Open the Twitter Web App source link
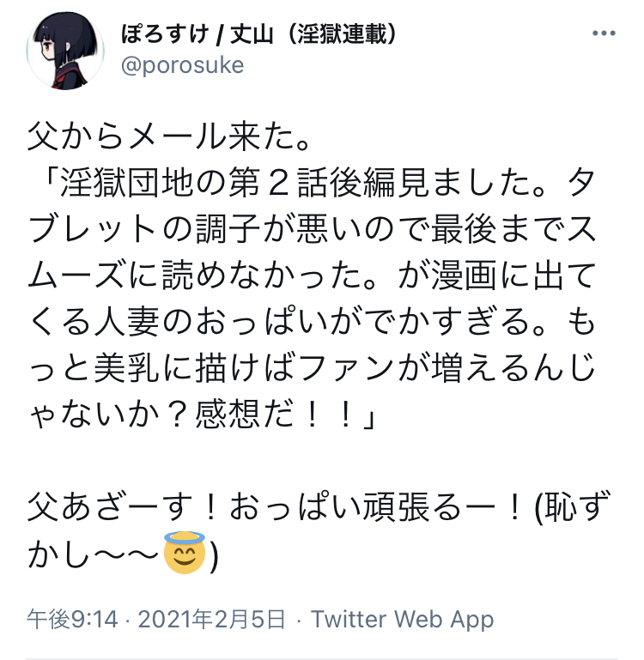The height and width of the screenshot is (660, 644). tap(402, 619)
